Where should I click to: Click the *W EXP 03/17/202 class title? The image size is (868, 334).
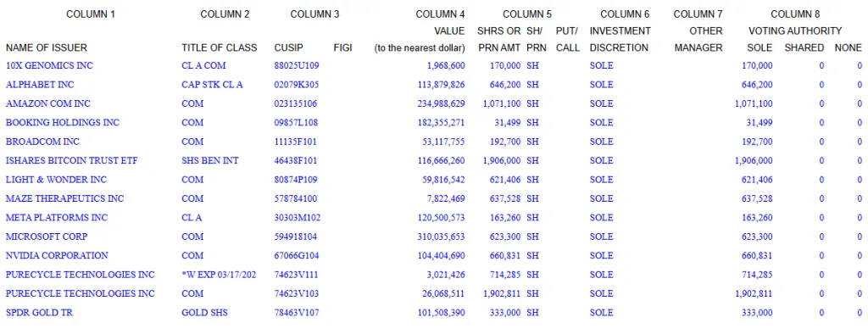219,275
